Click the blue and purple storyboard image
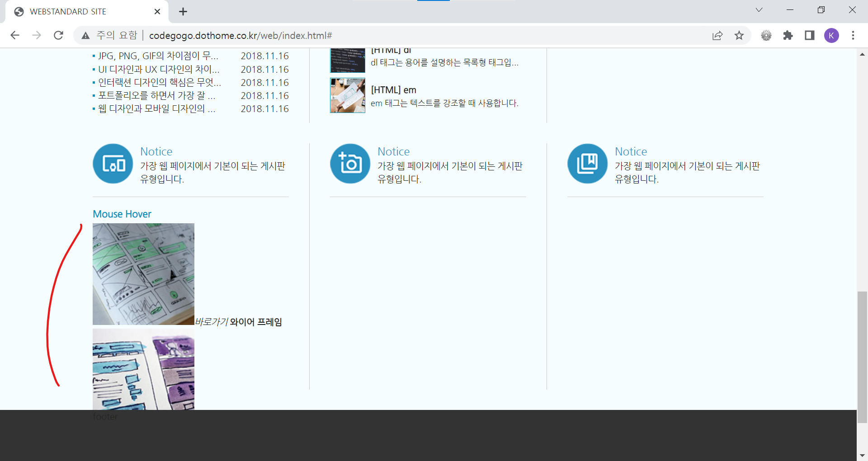This screenshot has width=868, height=461. pos(143,369)
